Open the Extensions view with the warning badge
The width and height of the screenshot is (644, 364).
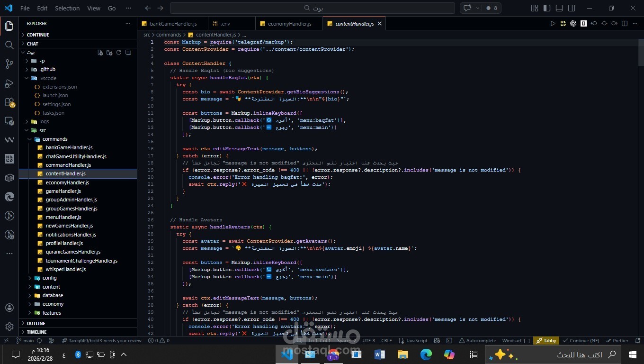coord(9,102)
